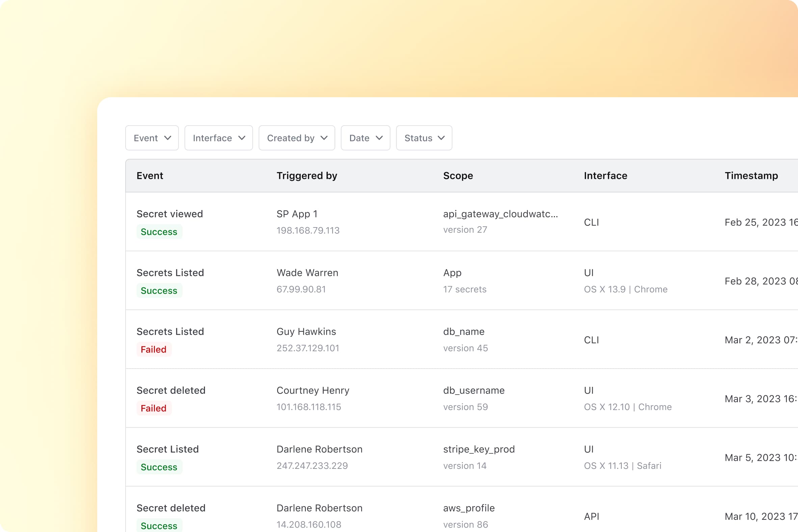Screen dimensions: 798x532
Task: Open the Date filter dropdown
Action: click(365, 138)
